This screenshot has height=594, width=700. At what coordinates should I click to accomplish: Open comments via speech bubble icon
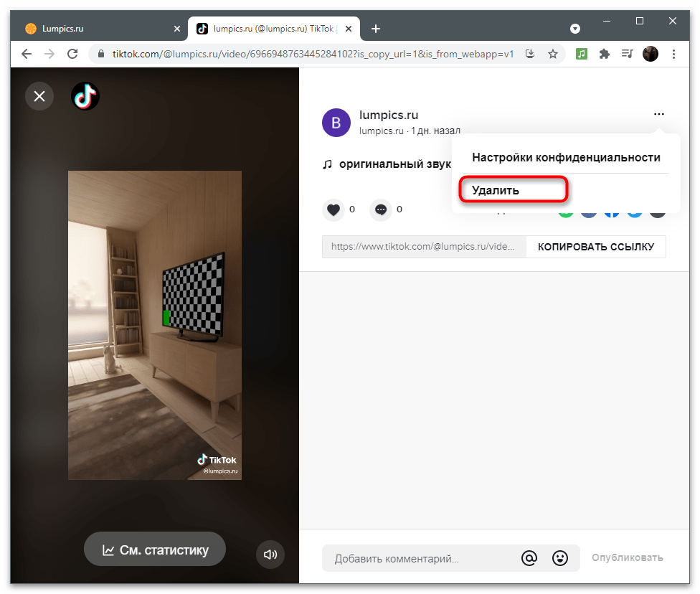click(x=381, y=209)
